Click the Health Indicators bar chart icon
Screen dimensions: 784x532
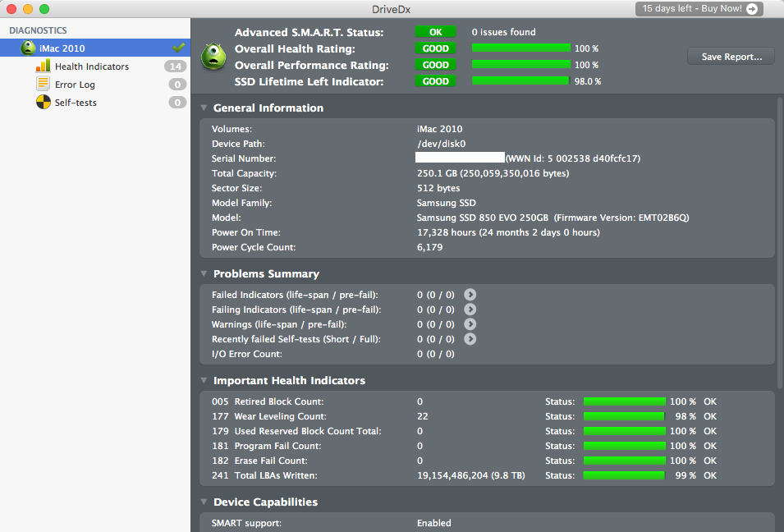(x=43, y=66)
